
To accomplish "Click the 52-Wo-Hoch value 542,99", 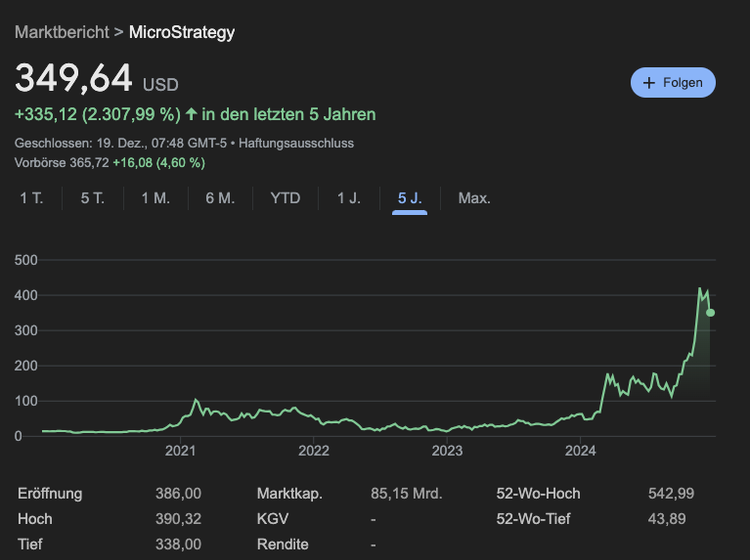I will point(671,493).
